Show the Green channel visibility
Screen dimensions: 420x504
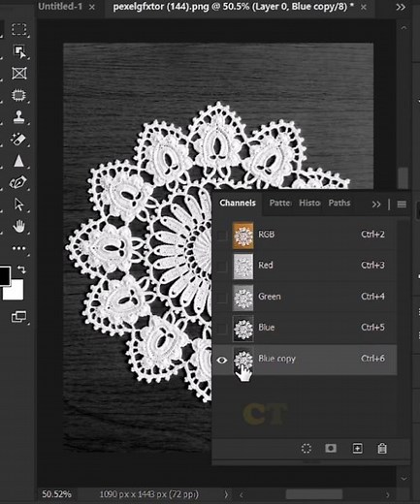(222, 298)
